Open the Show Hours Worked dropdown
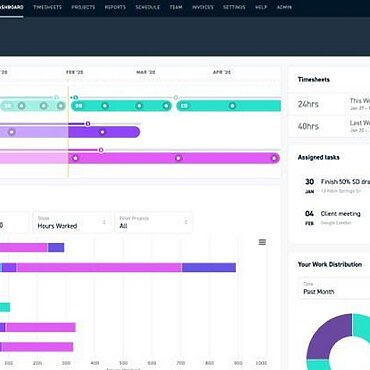Screen dimensions: 370x370 click(x=72, y=222)
